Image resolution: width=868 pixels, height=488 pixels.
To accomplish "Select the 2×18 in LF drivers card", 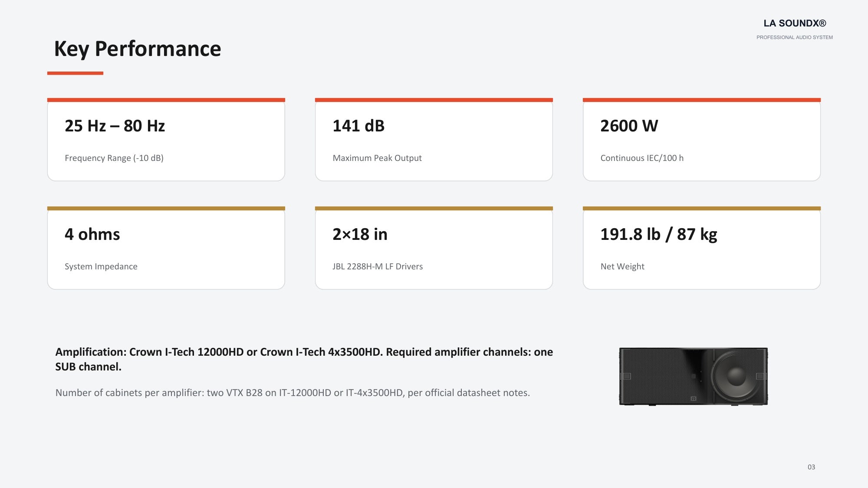I will click(434, 248).
